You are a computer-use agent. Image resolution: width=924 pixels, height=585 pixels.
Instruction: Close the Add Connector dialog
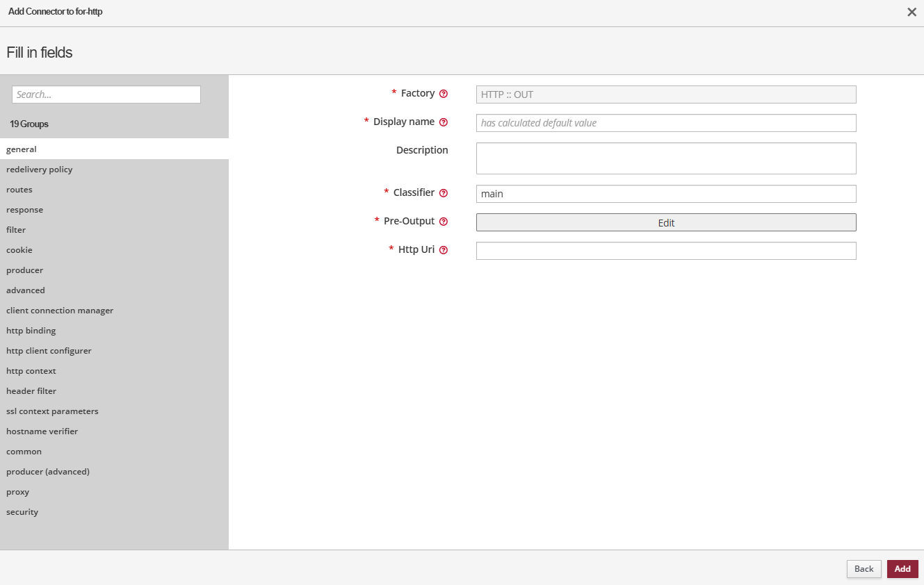coord(911,12)
